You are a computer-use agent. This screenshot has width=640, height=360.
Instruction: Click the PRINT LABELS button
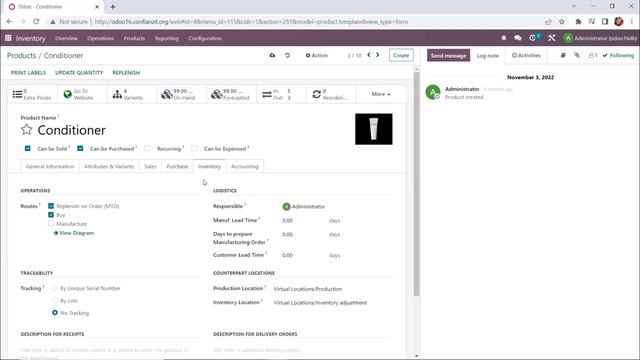coord(28,72)
